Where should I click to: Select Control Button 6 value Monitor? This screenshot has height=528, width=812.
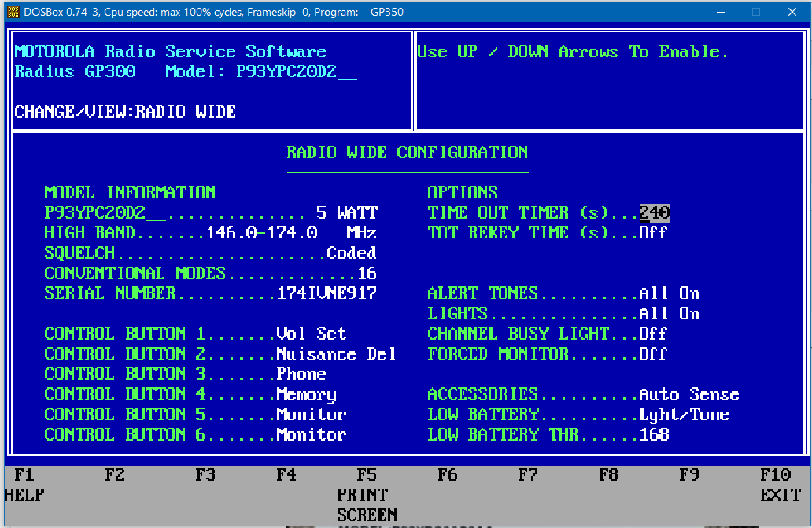(x=312, y=435)
